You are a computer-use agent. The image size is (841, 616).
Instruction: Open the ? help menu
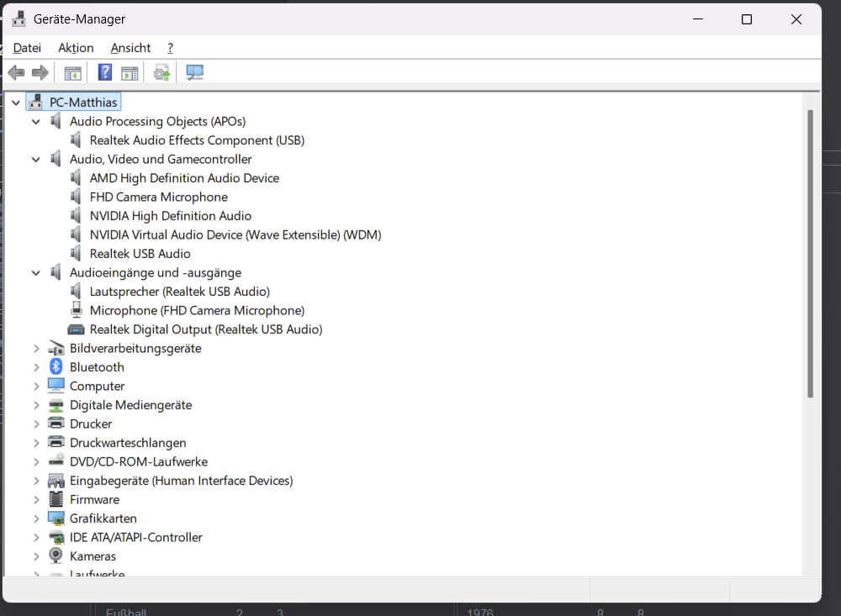pyautogui.click(x=170, y=48)
